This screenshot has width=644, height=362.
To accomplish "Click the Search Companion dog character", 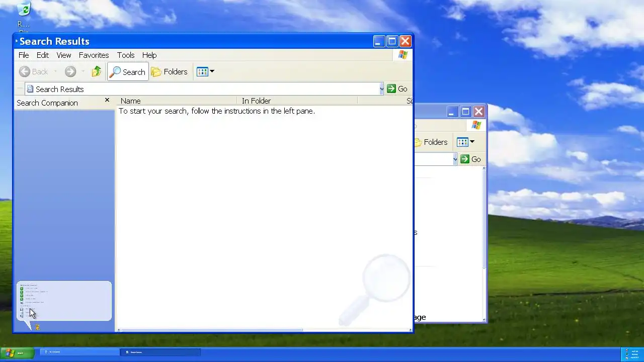I will [37, 327].
